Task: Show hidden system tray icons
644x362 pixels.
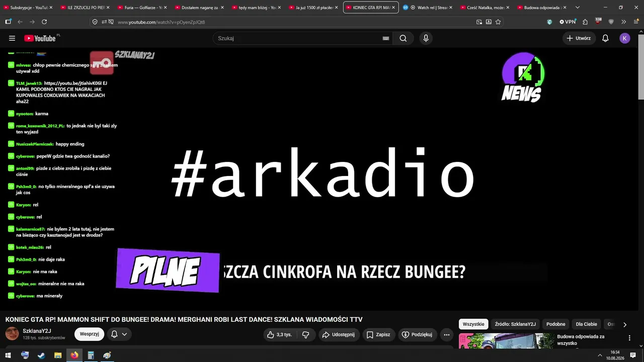Action: (x=600, y=355)
